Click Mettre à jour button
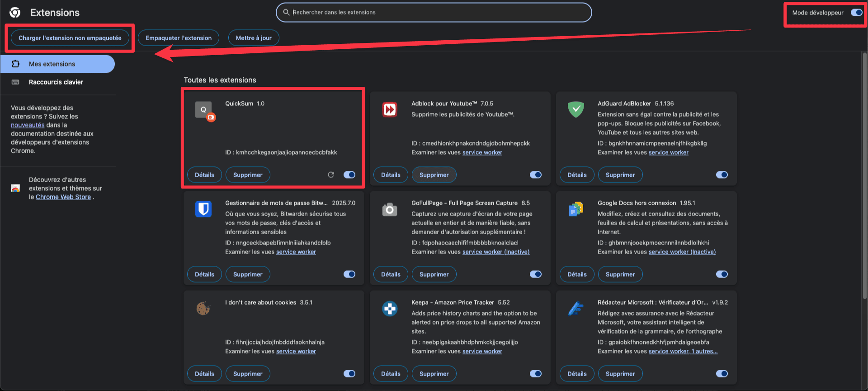The width and height of the screenshot is (868, 391). pyautogui.click(x=254, y=38)
